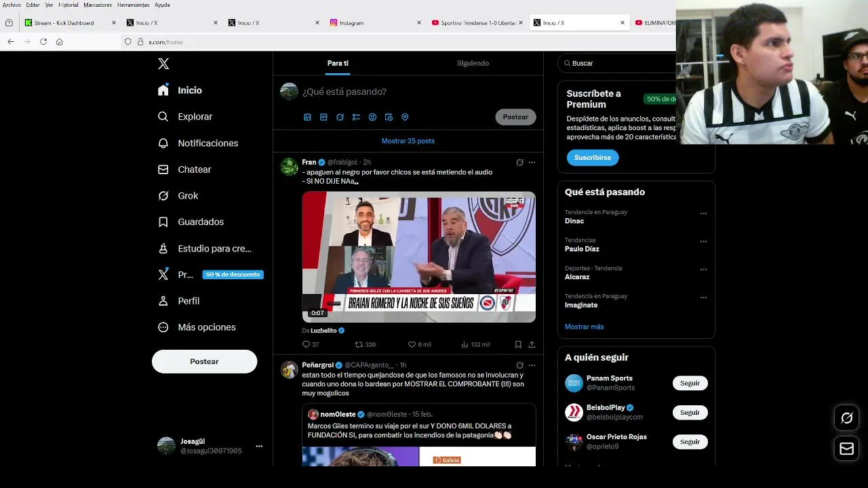Viewport: 868px width, 488px height.
Task: Follow BeisbolPlay
Action: click(x=690, y=412)
